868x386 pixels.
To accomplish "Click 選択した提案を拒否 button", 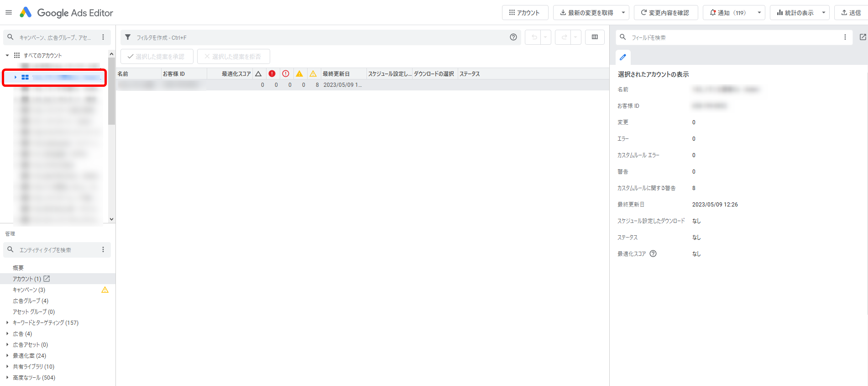I will (233, 57).
